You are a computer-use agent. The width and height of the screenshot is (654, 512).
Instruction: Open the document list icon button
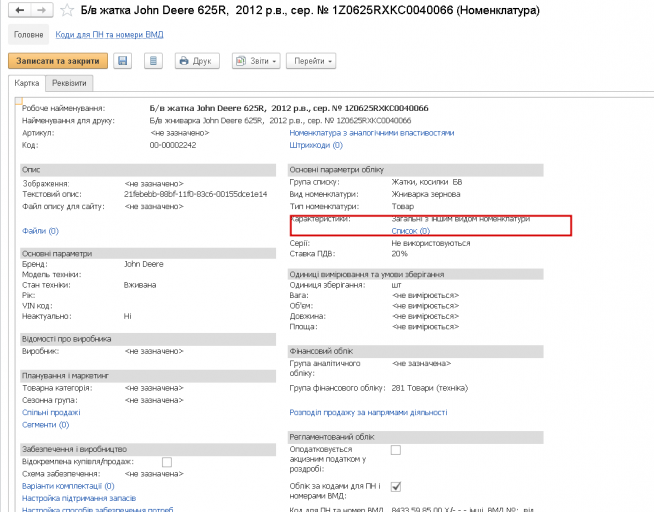tap(153, 61)
